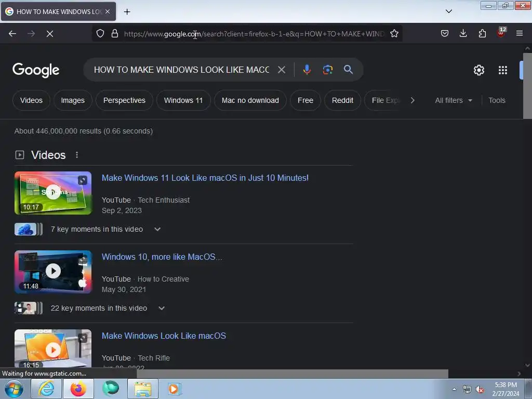This screenshot has width=532, height=399.
Task: Play the 11:48 video thumbnail
Action: point(53,272)
